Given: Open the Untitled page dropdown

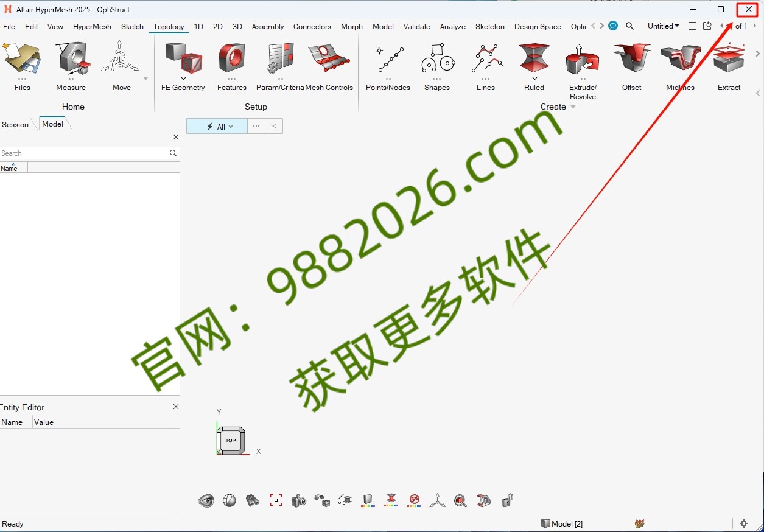Looking at the screenshot, I should (664, 26).
